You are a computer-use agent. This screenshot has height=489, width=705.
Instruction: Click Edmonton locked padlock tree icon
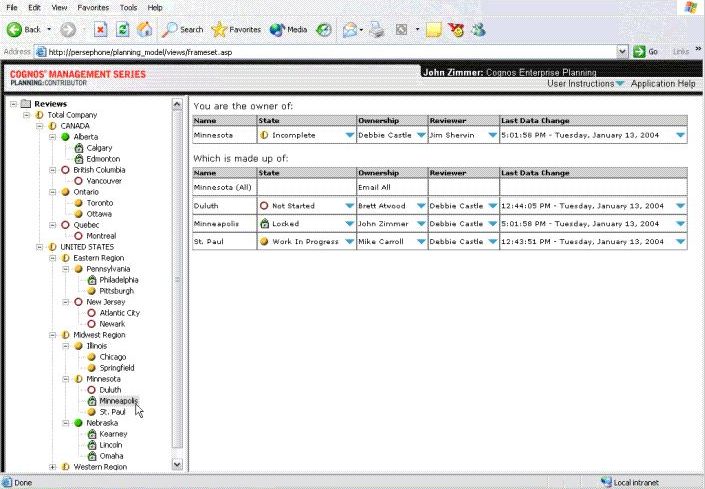(79, 159)
